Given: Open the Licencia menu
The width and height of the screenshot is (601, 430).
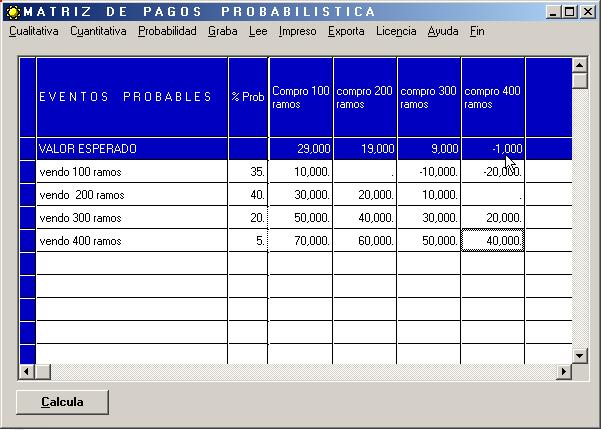Looking at the screenshot, I should click(x=396, y=31).
